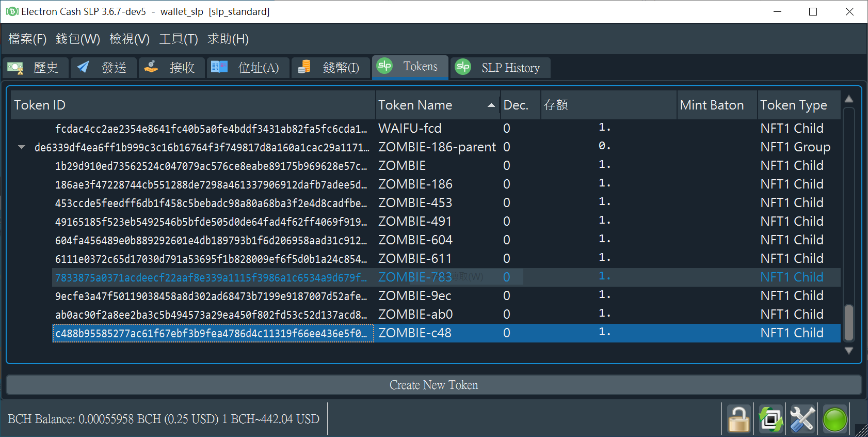Click the Create New Token button
Image resolution: width=868 pixels, height=437 pixels.
click(434, 385)
